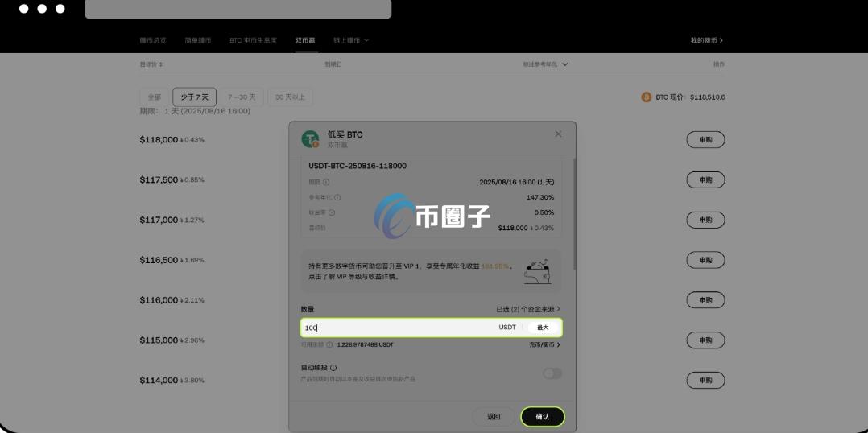Open the 标准参考年化 dropdown
This screenshot has height=433, width=868.
click(546, 64)
